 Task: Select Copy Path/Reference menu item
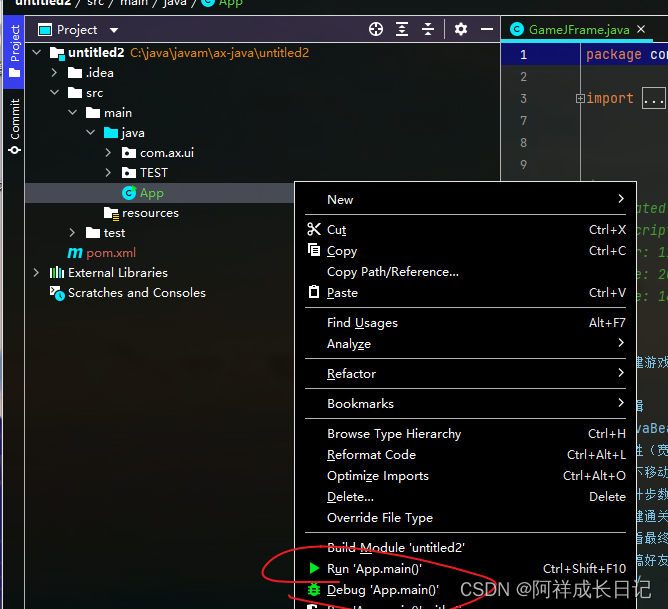coord(392,272)
